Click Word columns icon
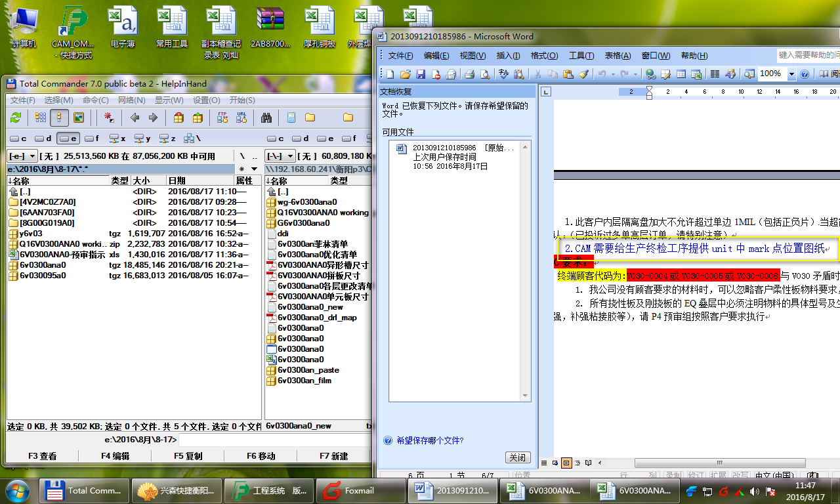 click(x=715, y=74)
